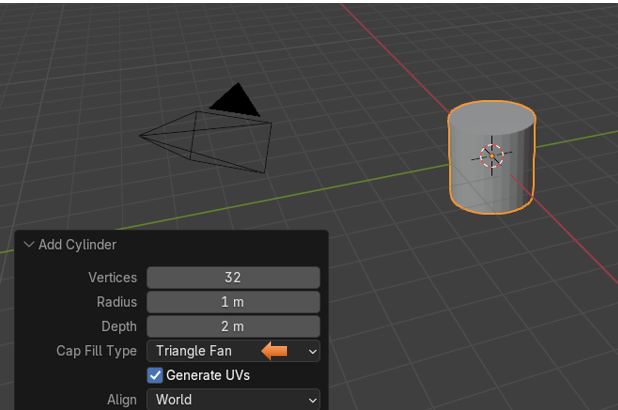Click the Align label text
Screen dimensions: 618x410
[121, 399]
